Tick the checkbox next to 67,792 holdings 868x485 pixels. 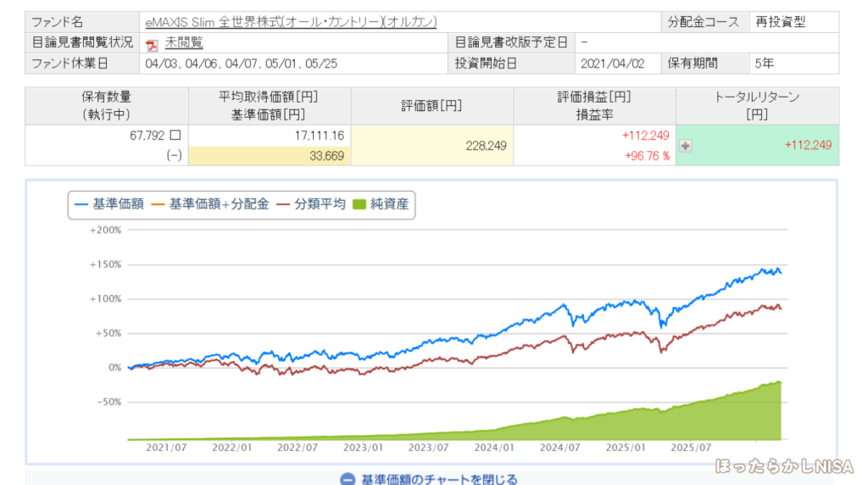[x=175, y=135]
